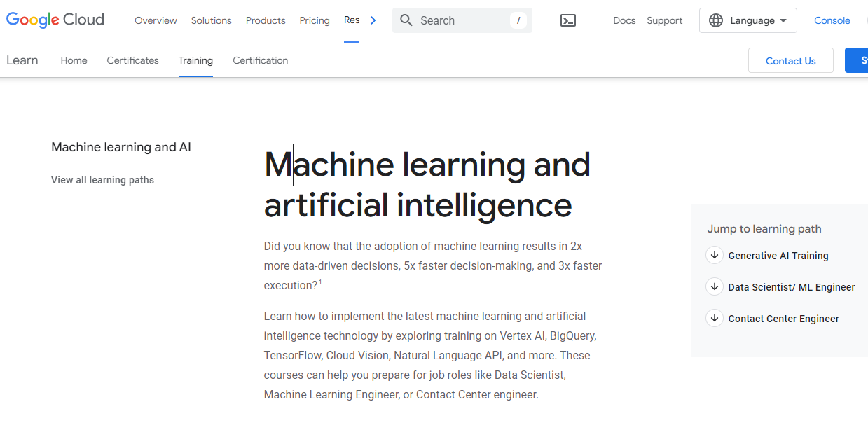Screen dimensions: 868x444
Task: Open the Pricing menu
Action: pyautogui.click(x=315, y=21)
